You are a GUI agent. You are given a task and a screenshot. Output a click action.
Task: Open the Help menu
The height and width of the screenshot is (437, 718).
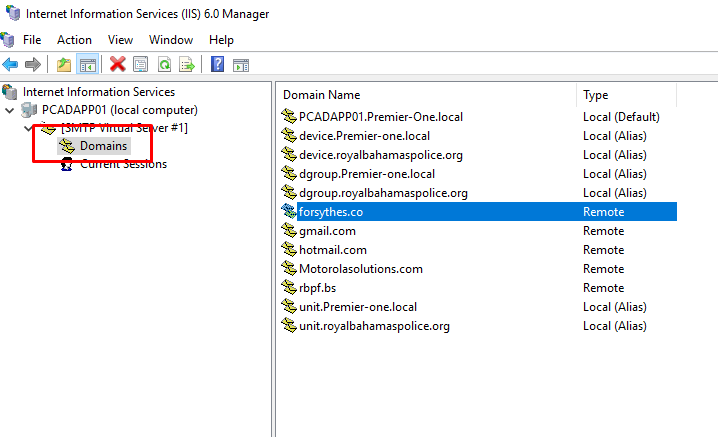pos(221,40)
